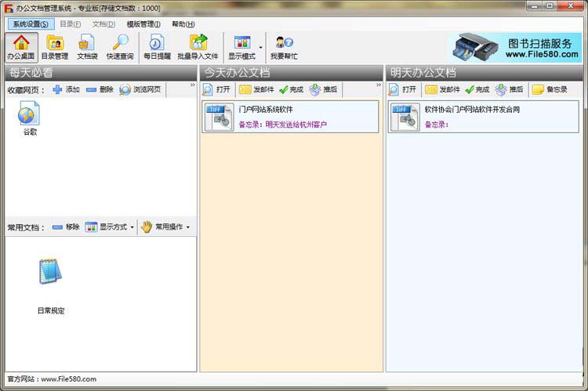Open the 谷歌 bookmarked webpage icon

(x=30, y=119)
